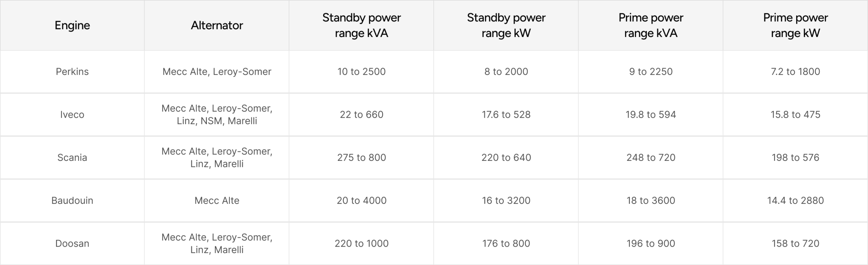Select the 16 to 3200 cell
The height and width of the screenshot is (265, 868).
pos(506,201)
